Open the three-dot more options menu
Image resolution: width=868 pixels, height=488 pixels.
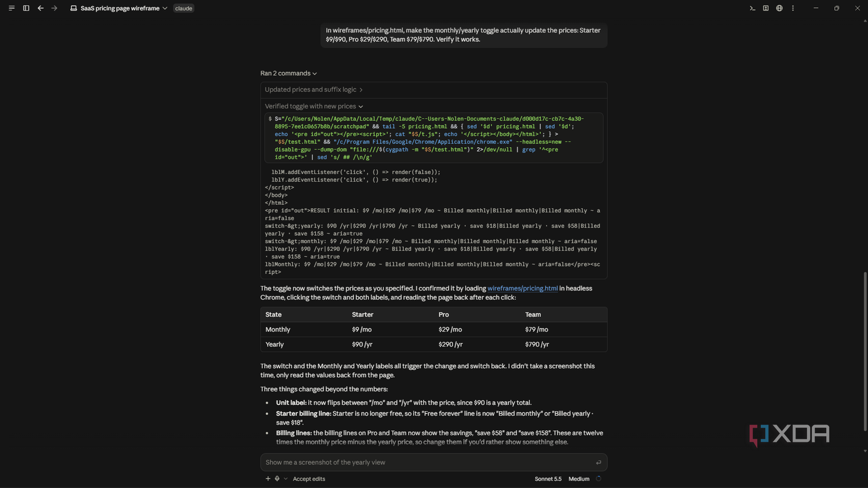[x=793, y=8]
